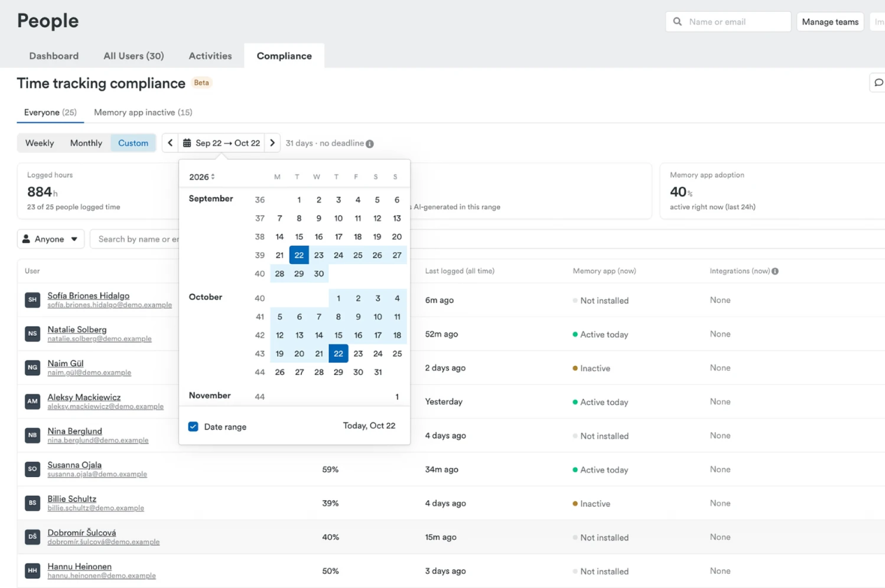The height and width of the screenshot is (588, 885).
Task: Click the Name or email search field
Action: [728, 22]
